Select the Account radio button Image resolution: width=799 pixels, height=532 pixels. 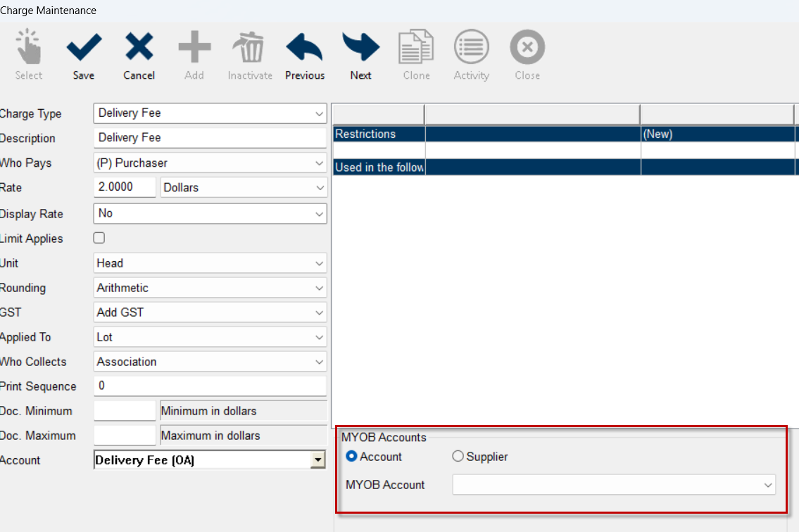pos(352,457)
